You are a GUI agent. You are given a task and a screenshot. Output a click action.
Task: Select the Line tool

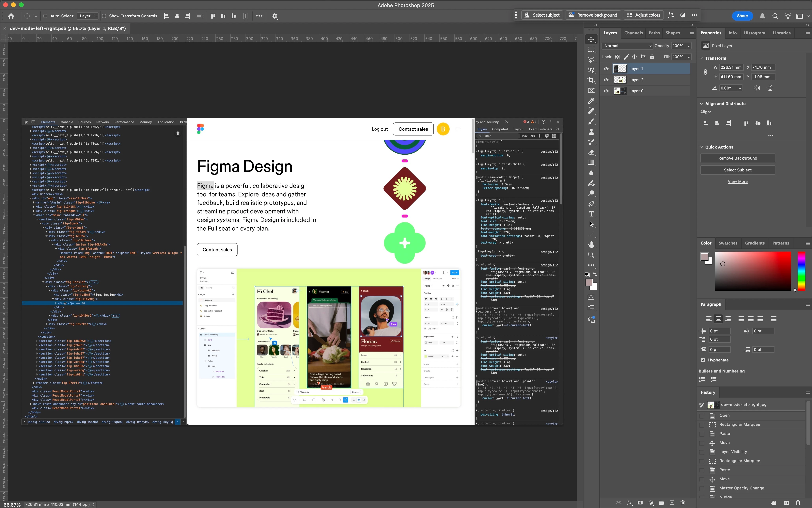(x=591, y=234)
